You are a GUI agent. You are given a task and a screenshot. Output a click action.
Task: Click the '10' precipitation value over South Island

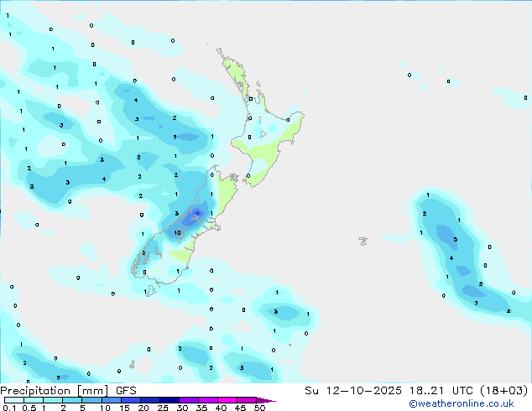pyautogui.click(x=177, y=232)
